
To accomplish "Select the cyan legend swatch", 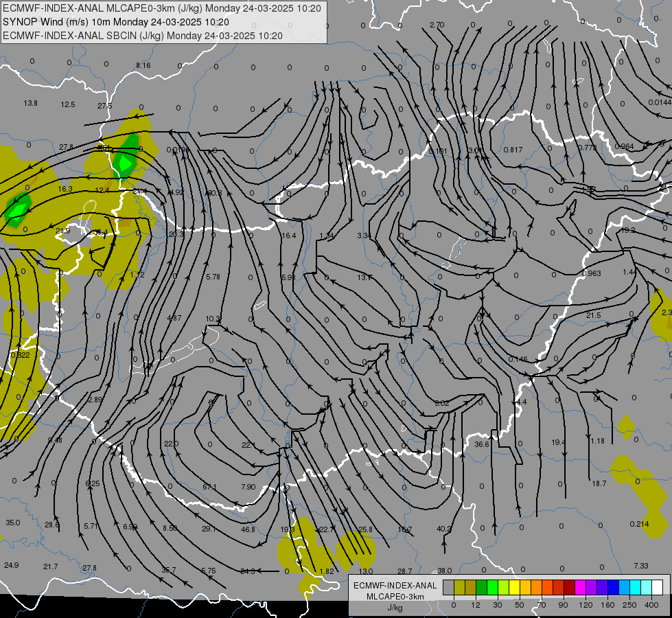I will (x=635, y=587).
